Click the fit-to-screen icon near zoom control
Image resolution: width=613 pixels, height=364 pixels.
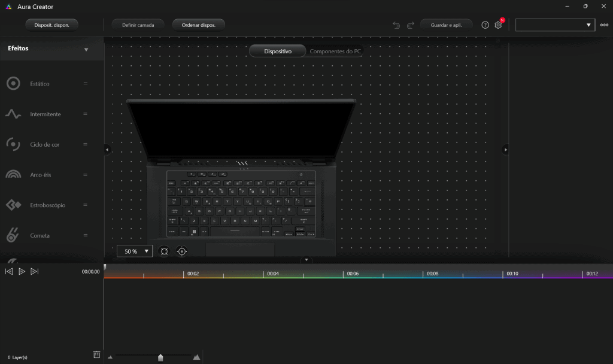click(x=164, y=251)
